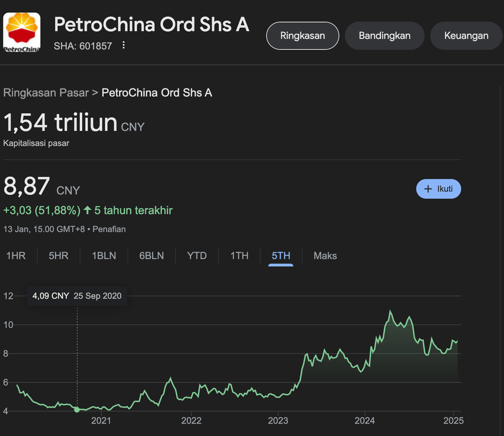Click the 25 Sep 2020 data point

77,409
